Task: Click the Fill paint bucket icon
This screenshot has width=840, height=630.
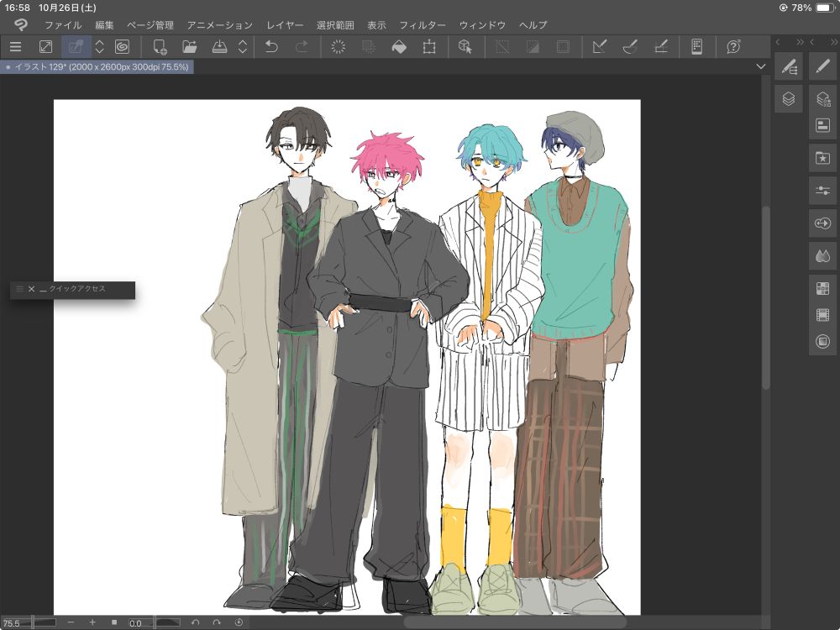Action: 399,47
